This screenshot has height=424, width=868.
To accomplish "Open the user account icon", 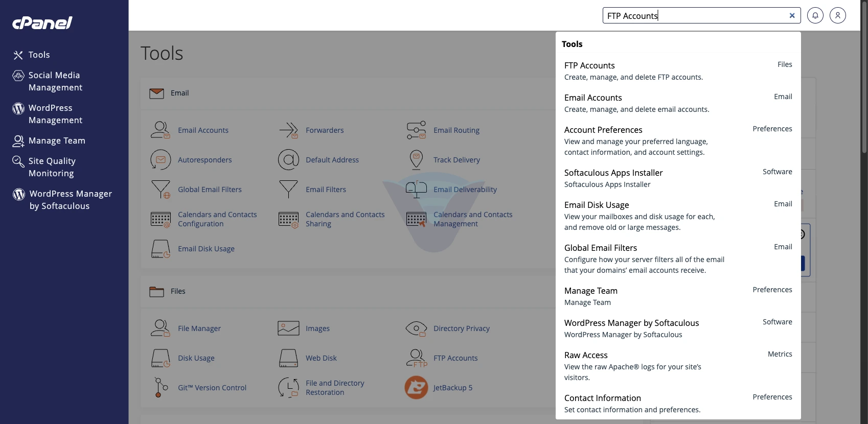I will pos(838,15).
